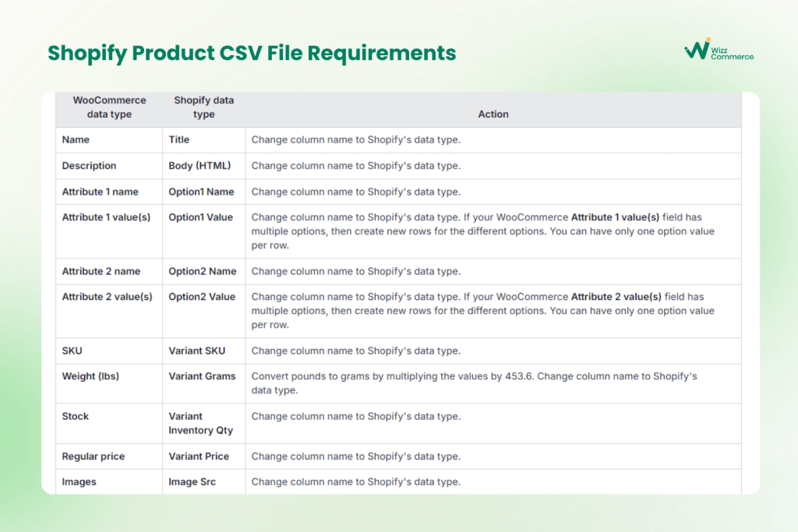
Task: Click the action text in the SKU row
Action: [355, 351]
